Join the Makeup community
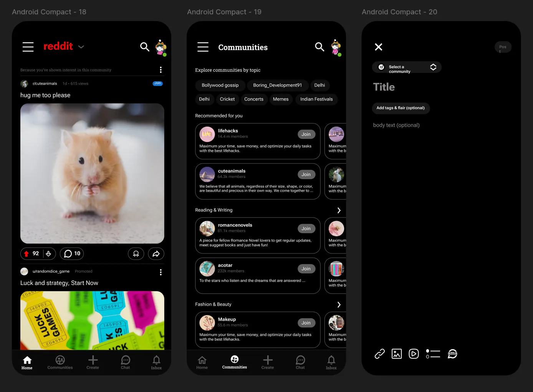Screen dimensions: 533x392 [x=306, y=323]
